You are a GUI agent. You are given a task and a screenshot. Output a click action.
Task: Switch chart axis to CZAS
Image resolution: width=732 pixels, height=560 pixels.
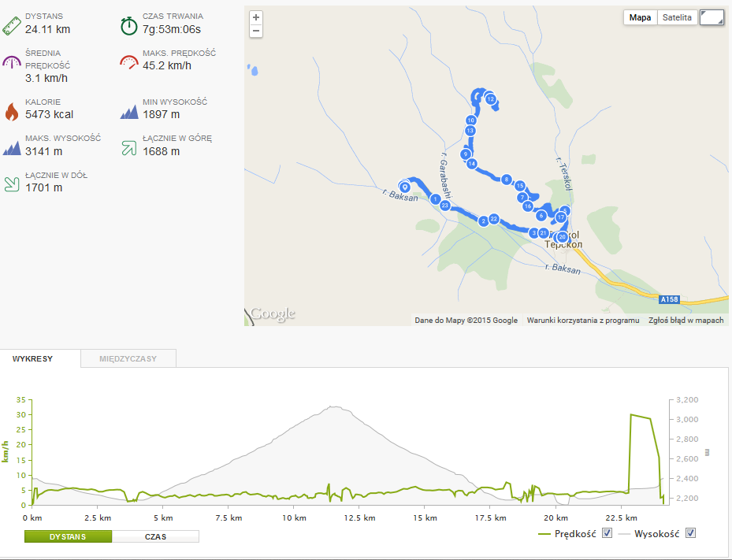[155, 536]
